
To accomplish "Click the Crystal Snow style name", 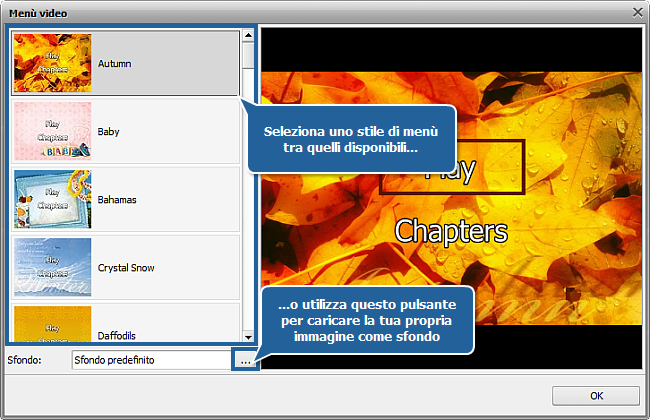I will coord(126,268).
